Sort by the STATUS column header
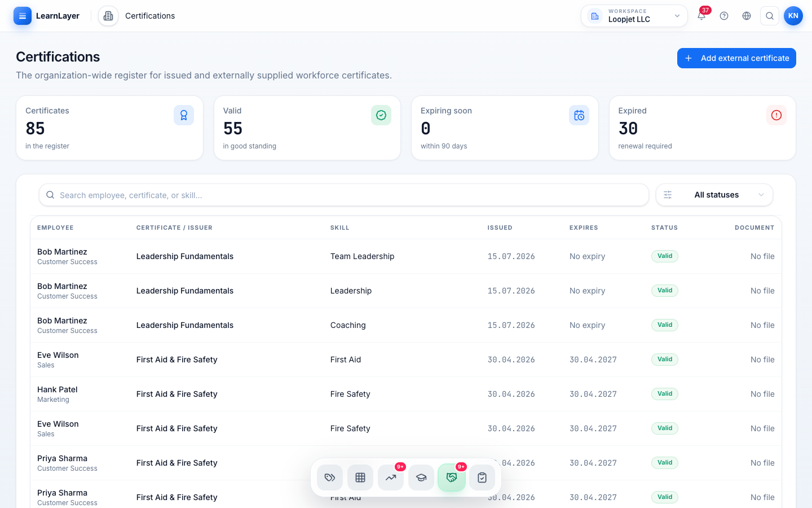 point(665,227)
